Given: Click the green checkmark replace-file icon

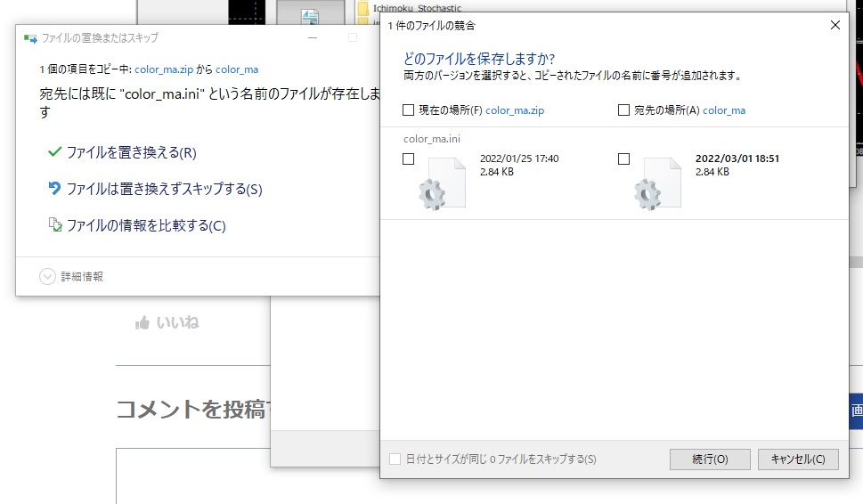Looking at the screenshot, I should click(x=54, y=152).
